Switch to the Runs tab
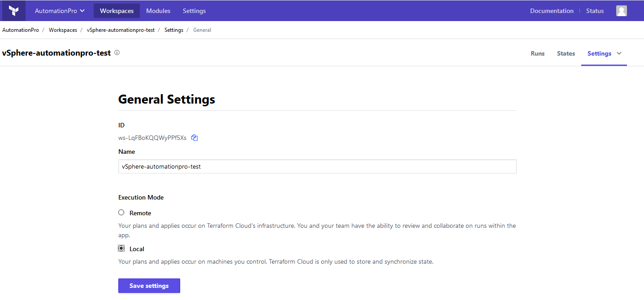Screen dimensions: 644x300 pyautogui.click(x=537, y=53)
